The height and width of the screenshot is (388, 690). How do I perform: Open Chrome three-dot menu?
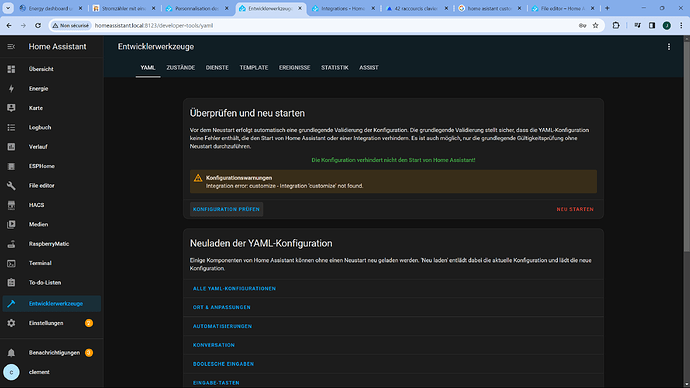681,26
